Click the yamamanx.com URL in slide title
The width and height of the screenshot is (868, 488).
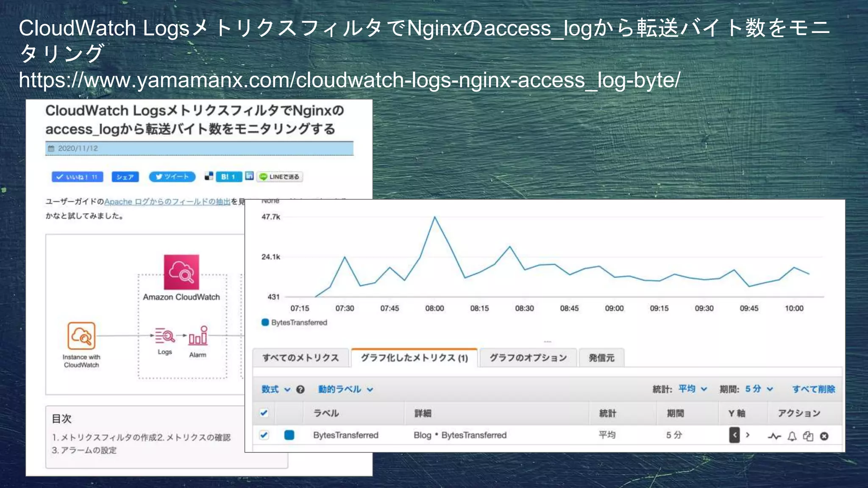[349, 80]
